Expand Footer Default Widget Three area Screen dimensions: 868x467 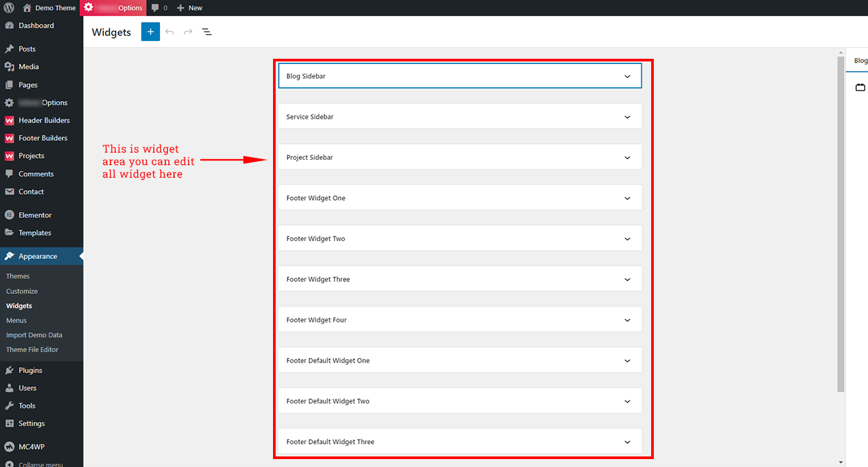coord(627,442)
